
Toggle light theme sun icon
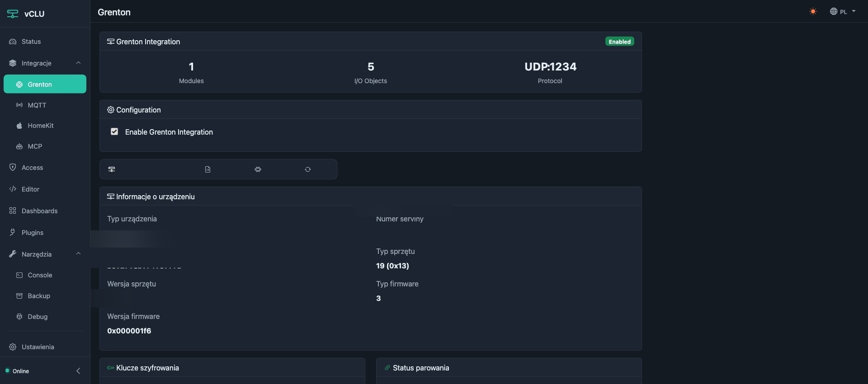pyautogui.click(x=813, y=12)
